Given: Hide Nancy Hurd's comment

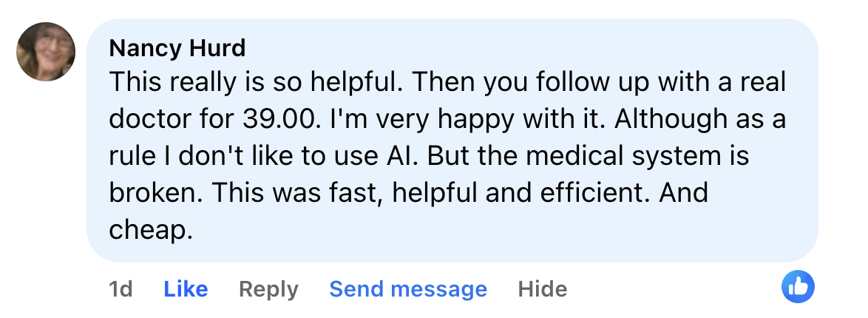Looking at the screenshot, I should [x=543, y=289].
